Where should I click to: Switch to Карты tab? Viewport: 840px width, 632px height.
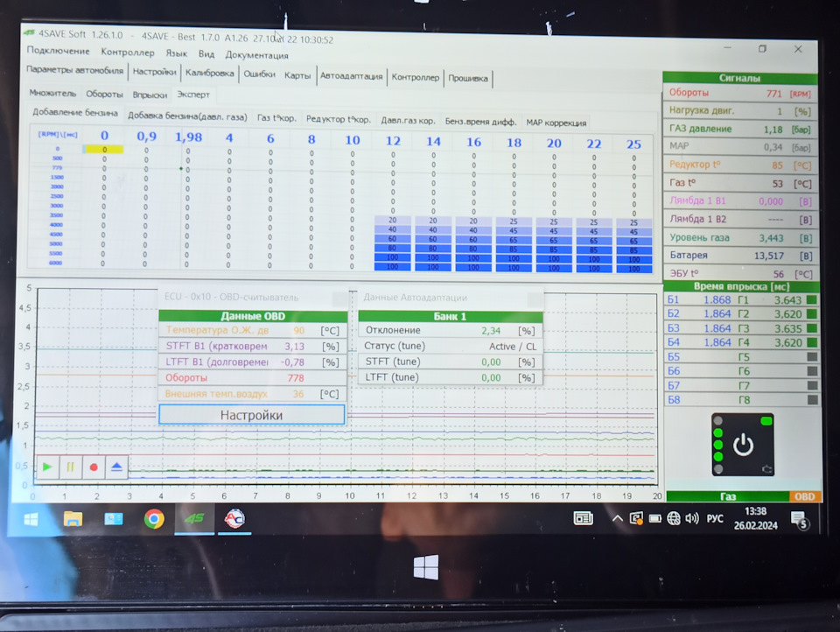(297, 75)
